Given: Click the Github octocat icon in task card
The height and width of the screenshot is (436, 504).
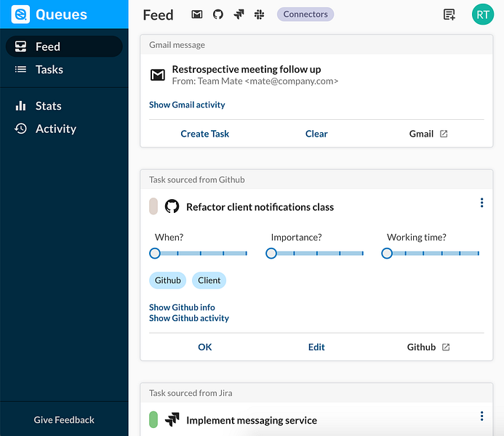Looking at the screenshot, I should pyautogui.click(x=172, y=206).
